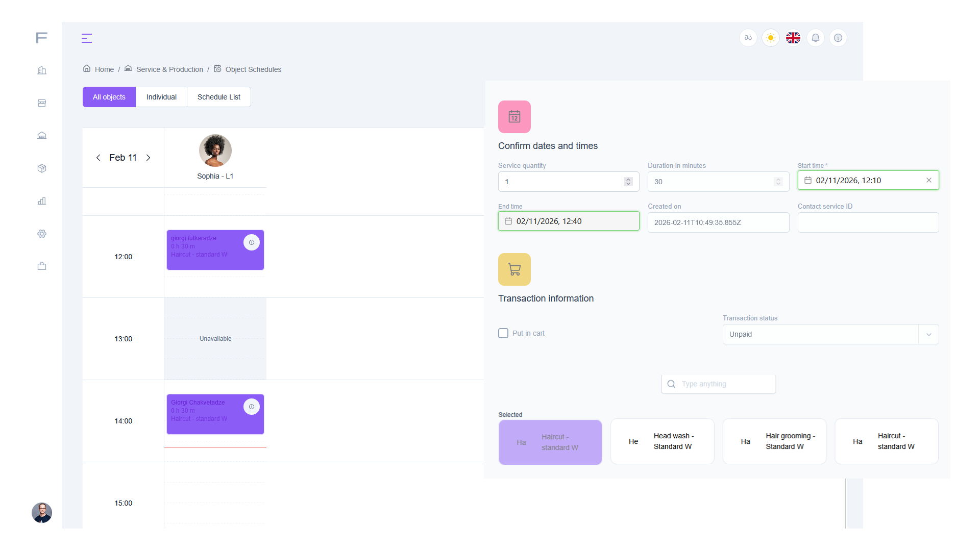
Task: Click the notification bell icon
Action: click(815, 38)
